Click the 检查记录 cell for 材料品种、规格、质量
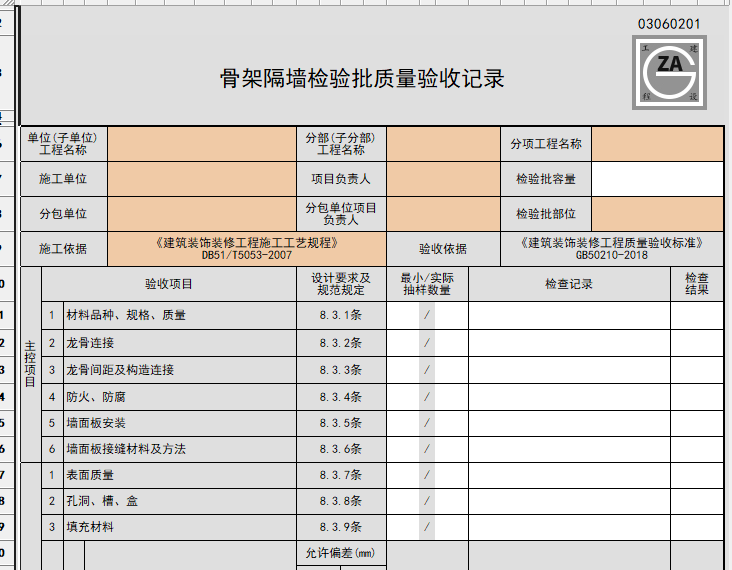Screen dimensions: 732x570 (568, 315)
